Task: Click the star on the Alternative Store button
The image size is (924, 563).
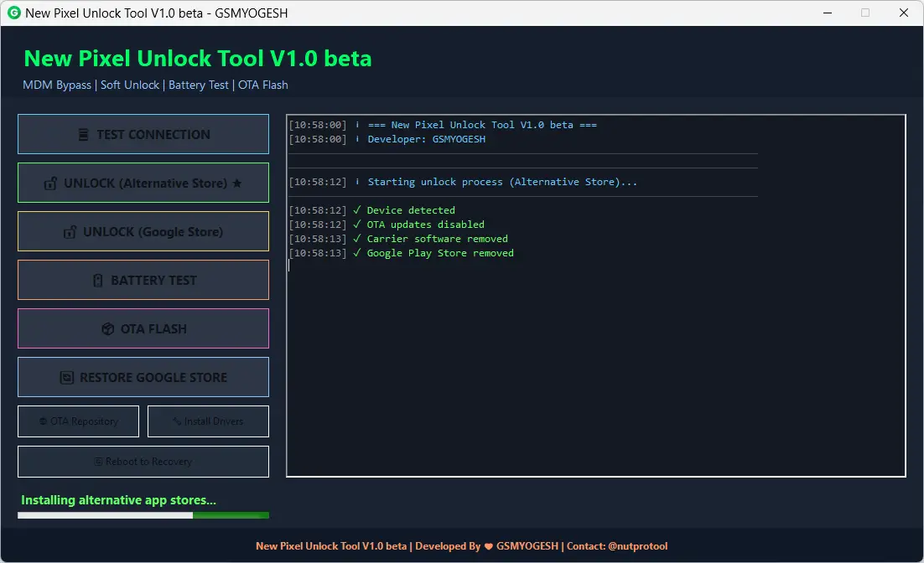Action: click(236, 183)
